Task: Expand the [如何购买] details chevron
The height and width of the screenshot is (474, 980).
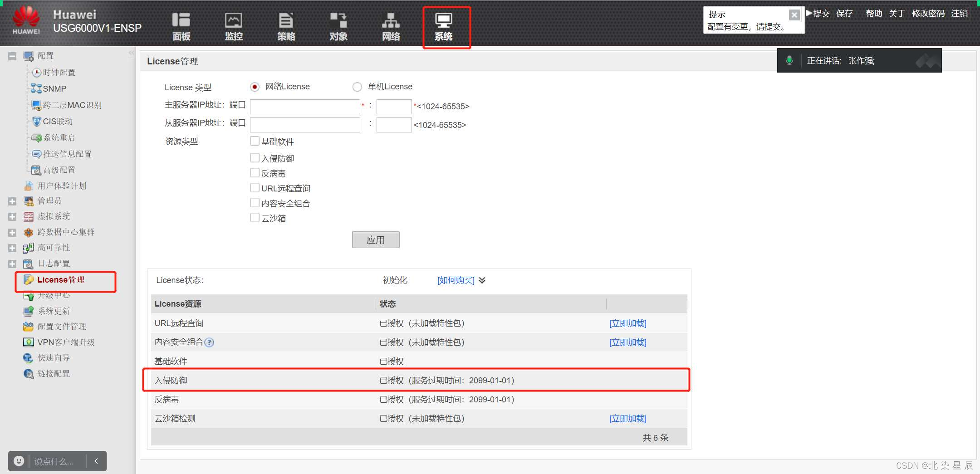Action: [x=483, y=281]
